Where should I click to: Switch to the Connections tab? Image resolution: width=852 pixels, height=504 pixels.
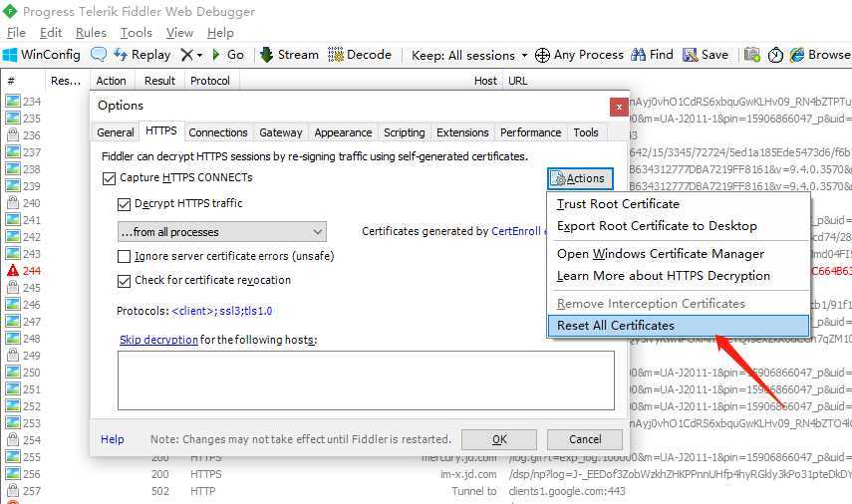tap(218, 132)
